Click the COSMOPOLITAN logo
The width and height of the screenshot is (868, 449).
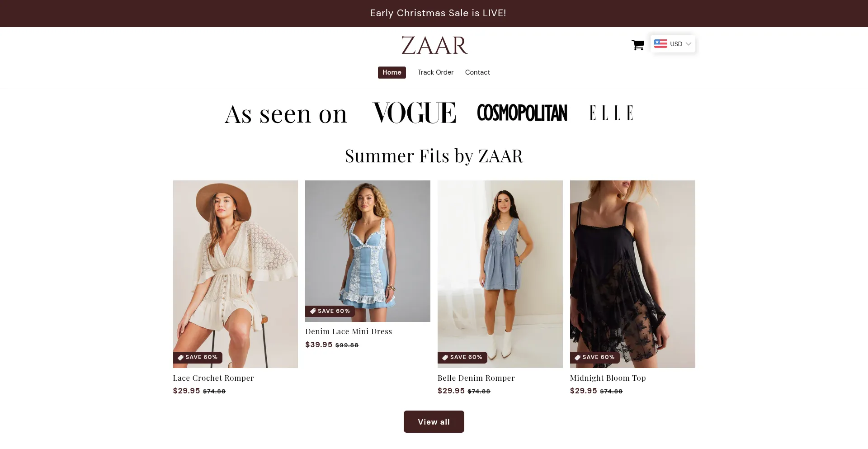[522, 113]
